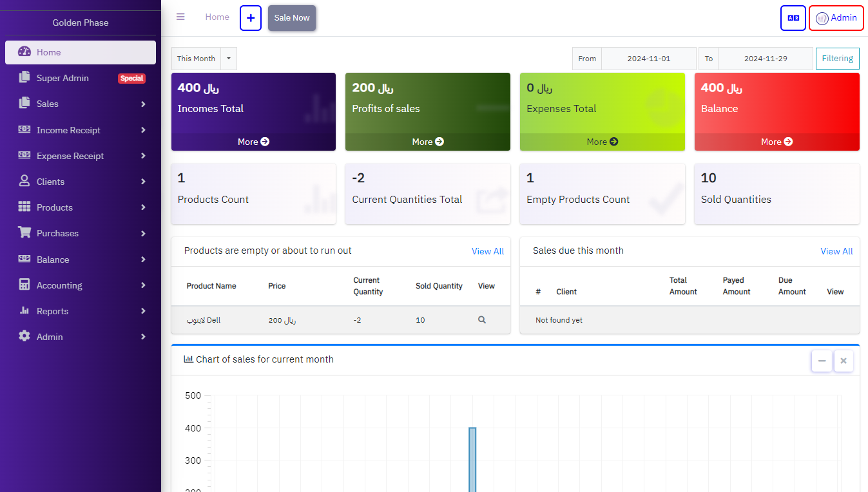
Task: Expand the Reports submenu chevron
Action: tap(143, 311)
